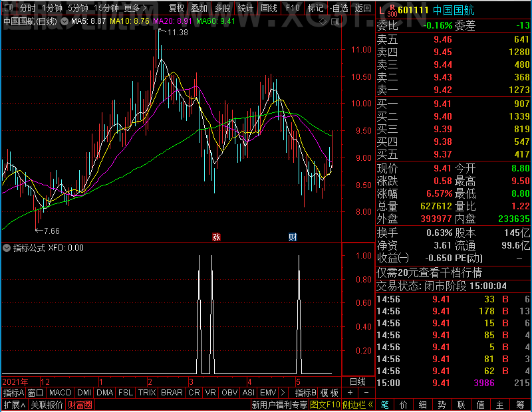Switch indicator to EMV
Image resolution: width=532 pixels, height=412 pixels.
268,393
